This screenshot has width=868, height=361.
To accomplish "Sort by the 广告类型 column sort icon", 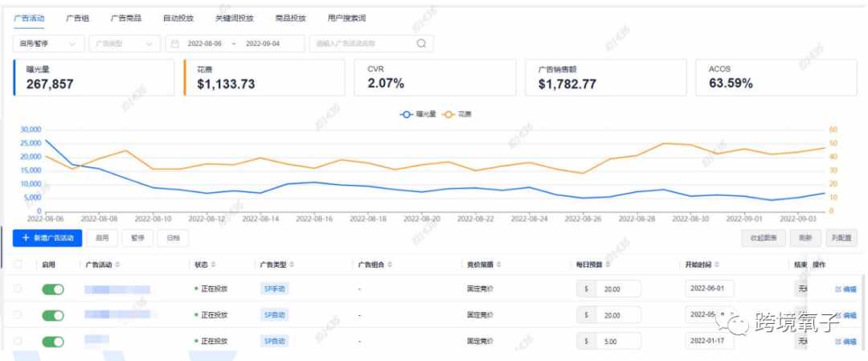I will (292, 265).
